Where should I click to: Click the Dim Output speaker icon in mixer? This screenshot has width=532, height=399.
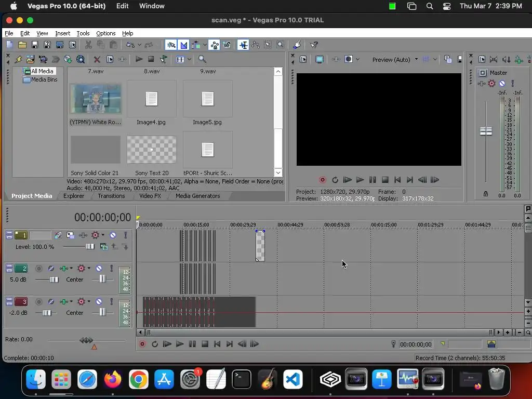pyautogui.click(x=506, y=59)
